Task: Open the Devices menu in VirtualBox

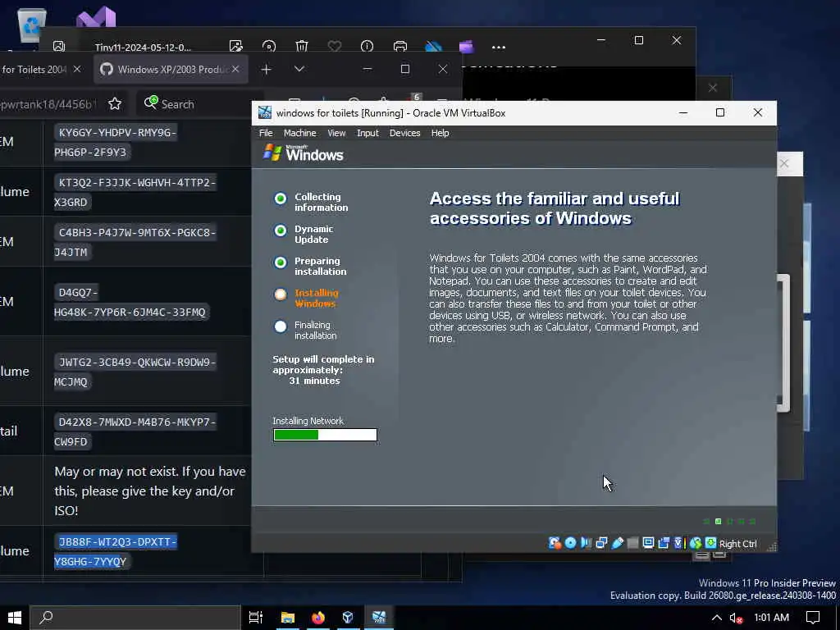Action: pyautogui.click(x=404, y=133)
